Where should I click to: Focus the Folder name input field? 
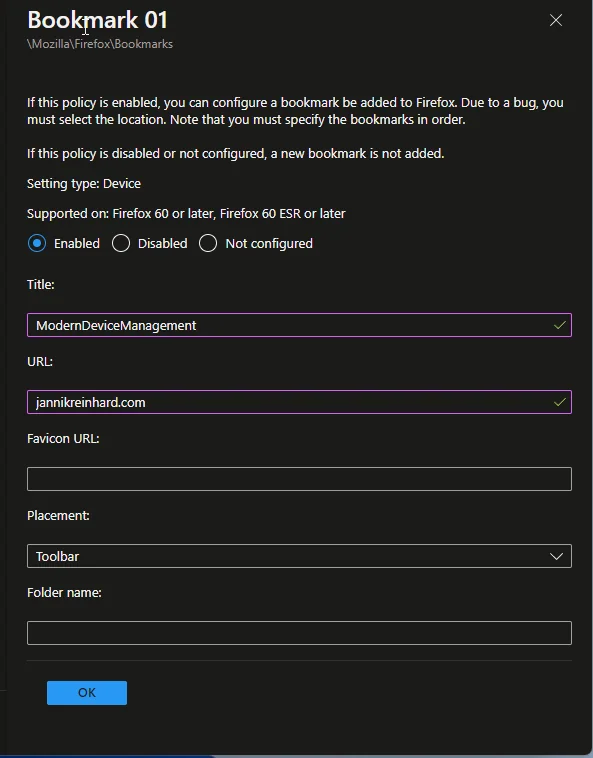pos(299,633)
